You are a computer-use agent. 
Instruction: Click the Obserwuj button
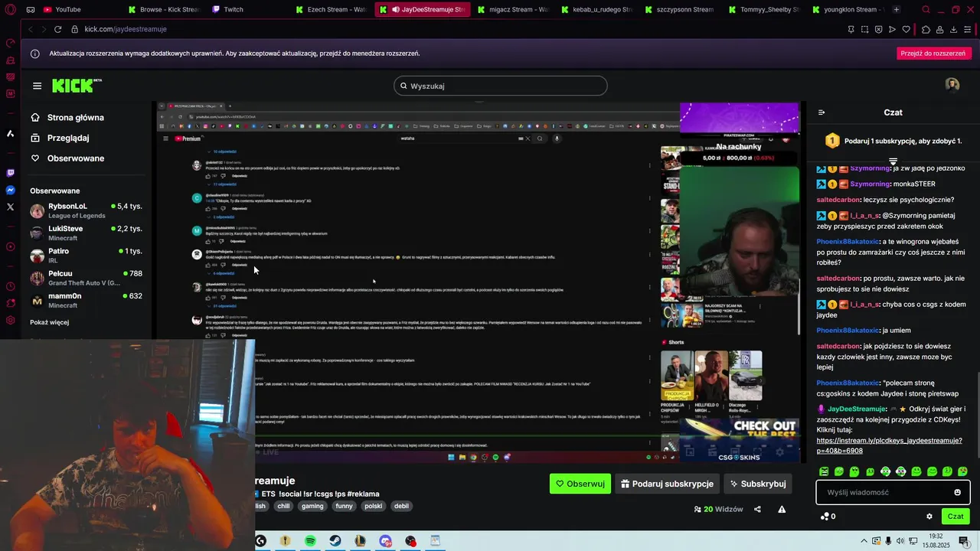click(580, 484)
